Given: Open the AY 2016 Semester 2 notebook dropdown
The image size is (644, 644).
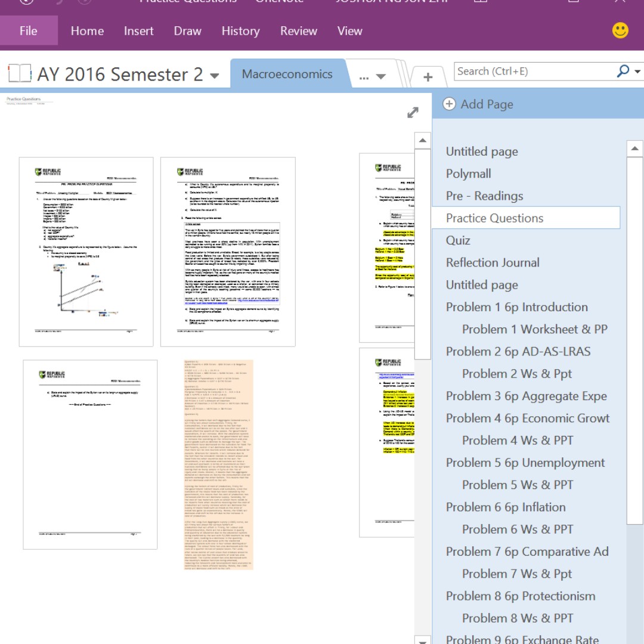Looking at the screenshot, I should (215, 76).
